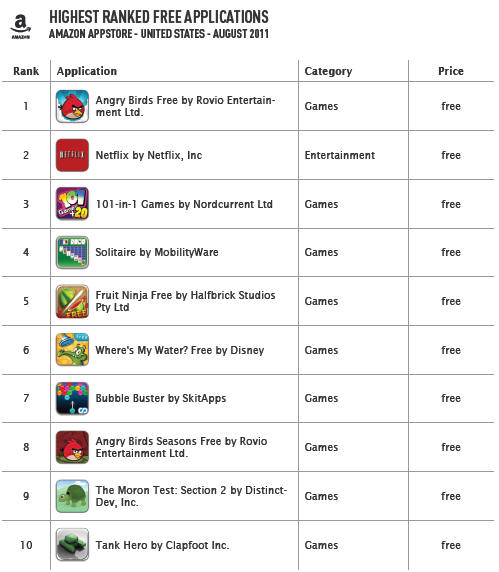Screen dimensions: 499x572
Task: Select the Application column header
Action: coord(87,71)
